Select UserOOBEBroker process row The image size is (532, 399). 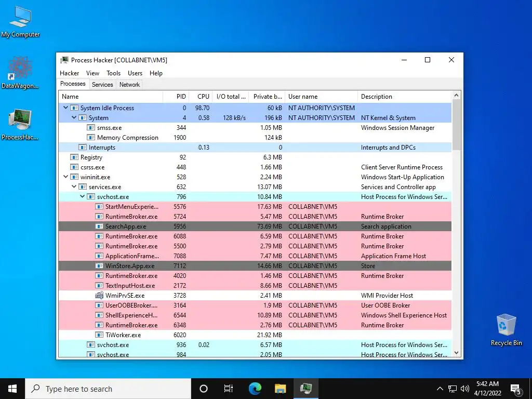(x=255, y=305)
